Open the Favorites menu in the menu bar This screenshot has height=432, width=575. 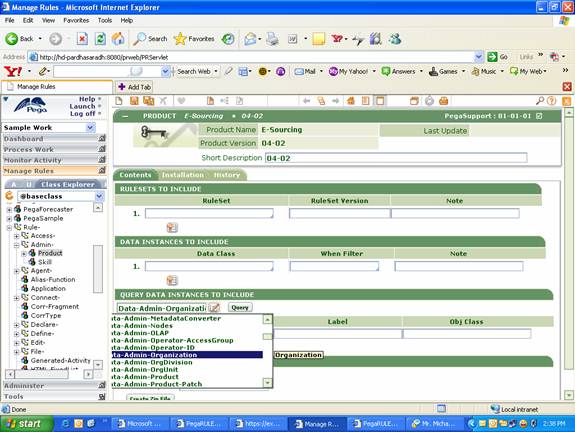tap(76, 21)
